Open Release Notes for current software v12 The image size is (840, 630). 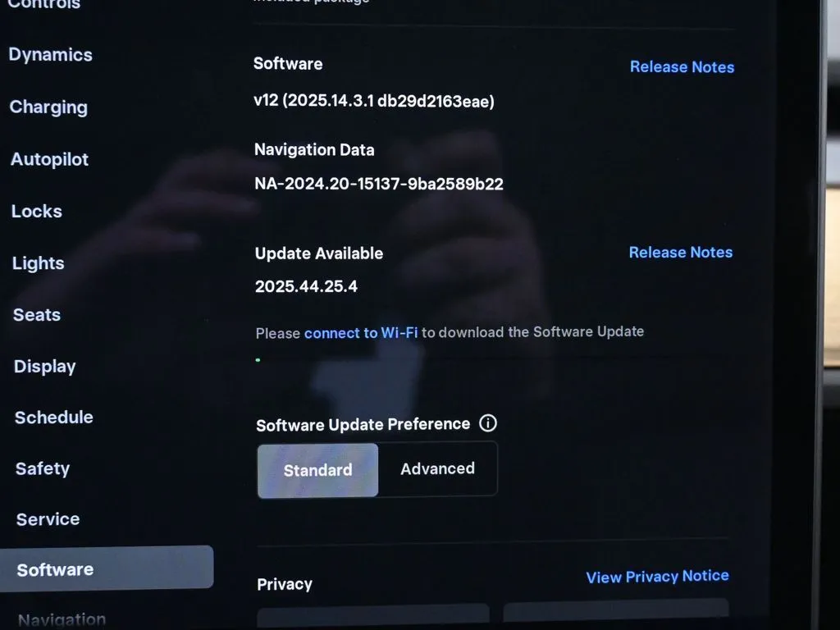[x=682, y=67]
